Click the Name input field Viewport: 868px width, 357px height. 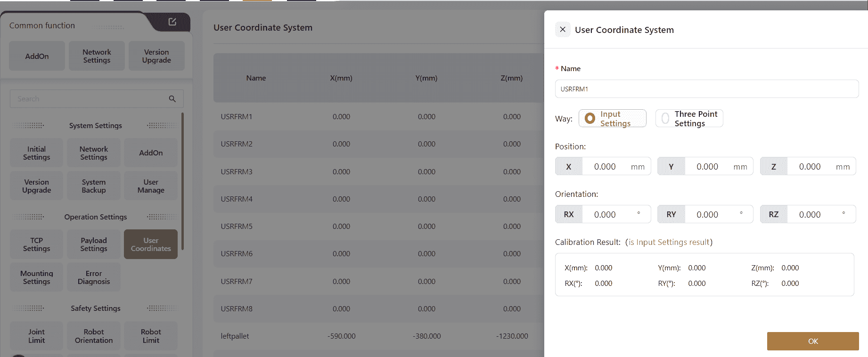[706, 89]
